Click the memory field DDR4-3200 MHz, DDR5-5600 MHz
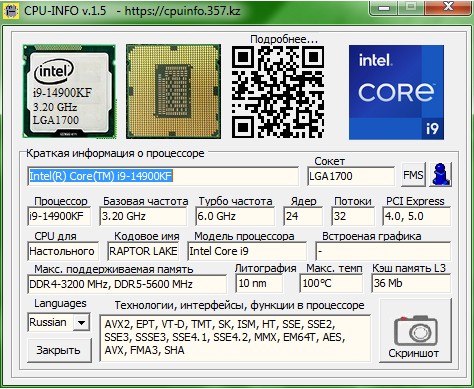The image size is (474, 389). point(127,284)
